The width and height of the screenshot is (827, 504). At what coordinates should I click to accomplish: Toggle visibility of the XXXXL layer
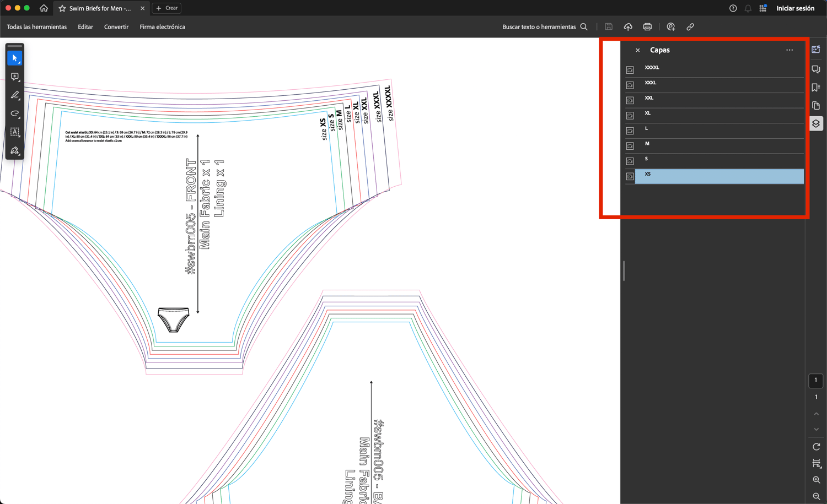pyautogui.click(x=630, y=70)
